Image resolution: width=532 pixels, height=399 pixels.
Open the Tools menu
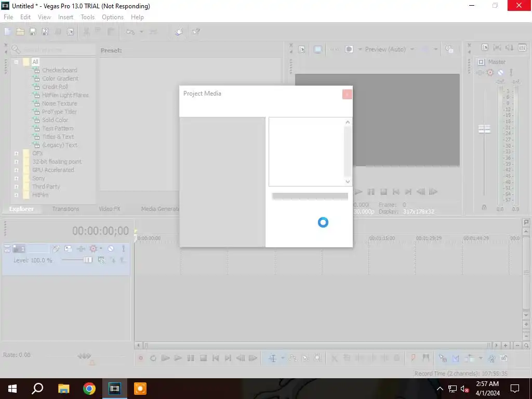[87, 17]
